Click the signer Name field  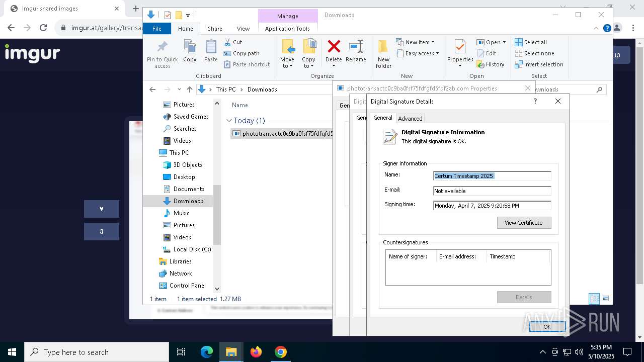[492, 176]
